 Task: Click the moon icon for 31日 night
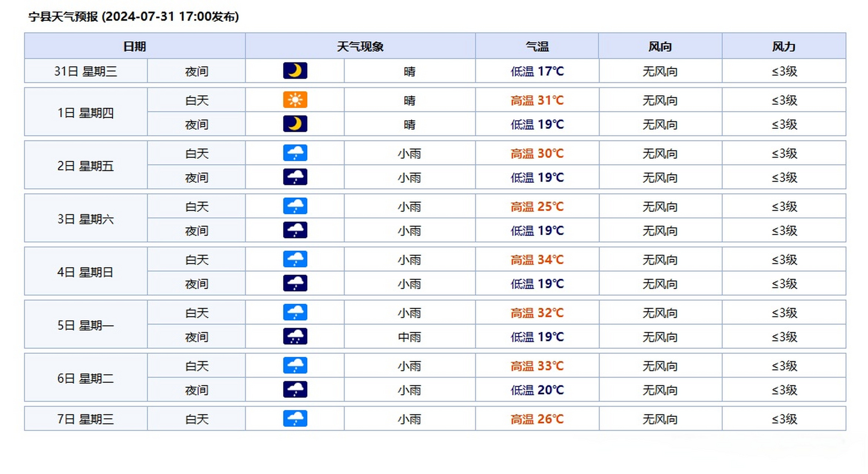coord(295,71)
